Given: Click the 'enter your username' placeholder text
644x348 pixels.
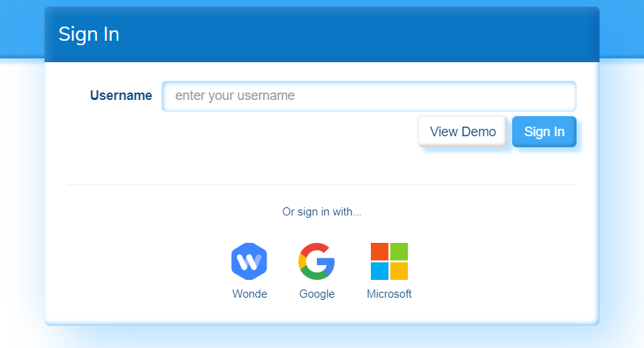Looking at the screenshot, I should (x=235, y=96).
